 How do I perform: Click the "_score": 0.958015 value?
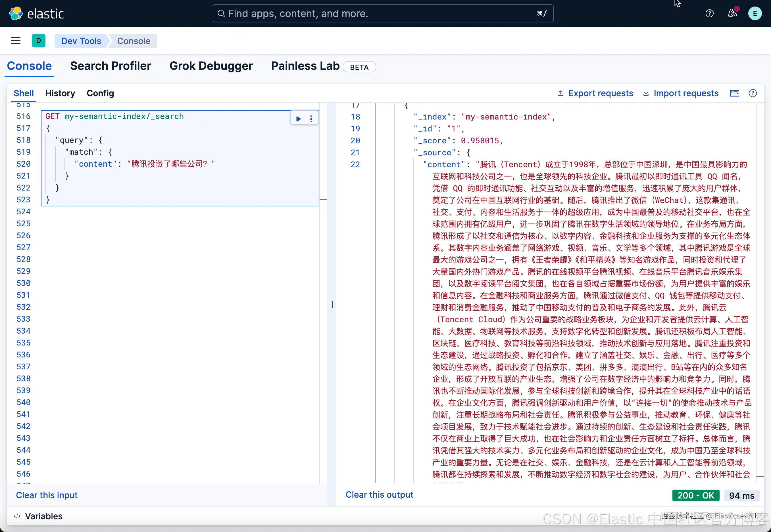click(x=480, y=141)
